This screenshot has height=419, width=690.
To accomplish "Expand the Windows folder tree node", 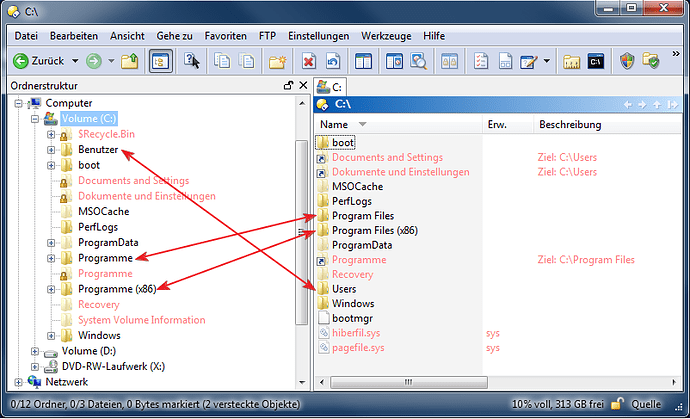I will coord(51,335).
